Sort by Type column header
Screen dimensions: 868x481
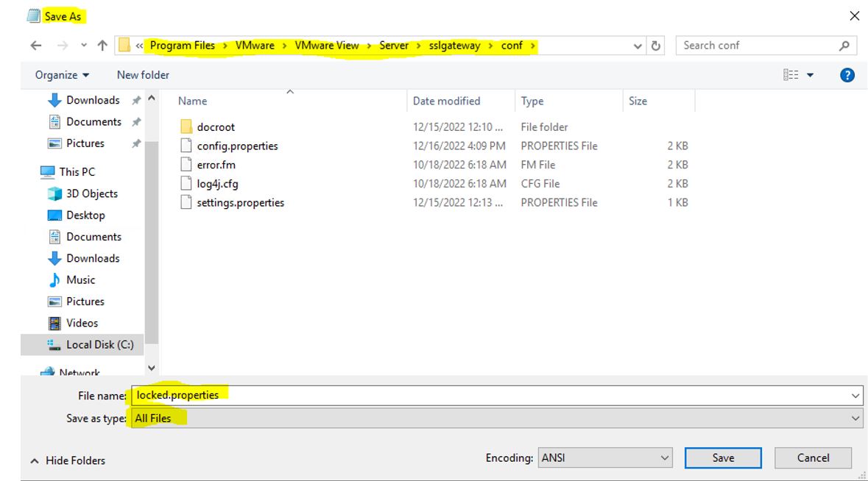pos(532,101)
